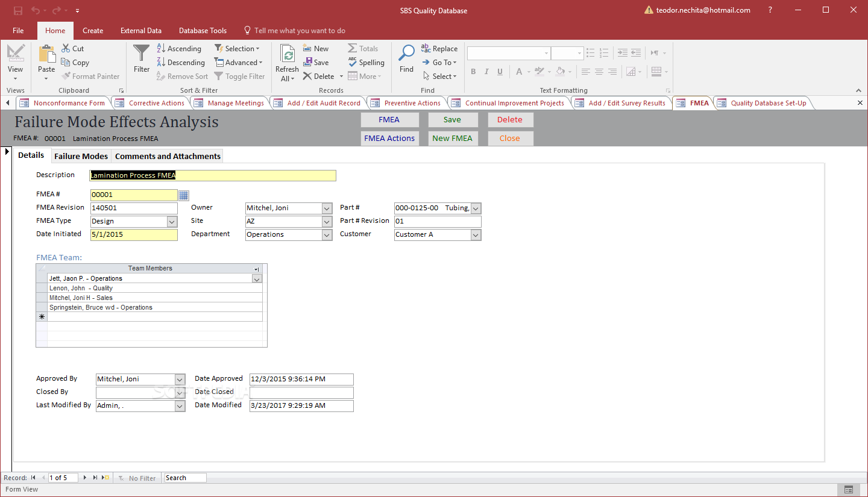Viewport: 868px width, 497px height.
Task: Click Toggle Filter
Action: 239,77
